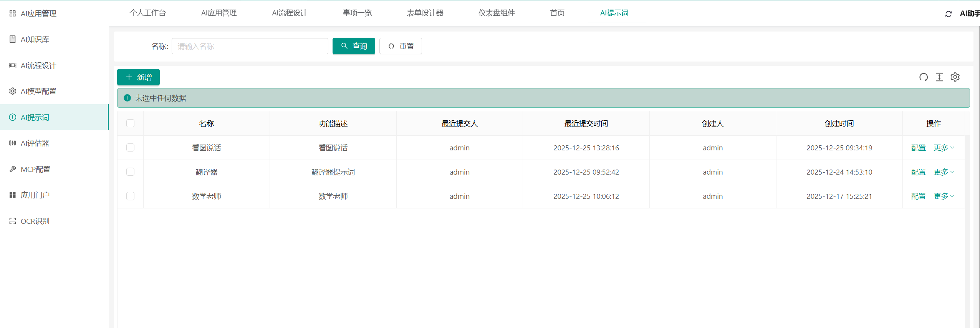Select OCR识别 in the sidebar

[x=35, y=221]
